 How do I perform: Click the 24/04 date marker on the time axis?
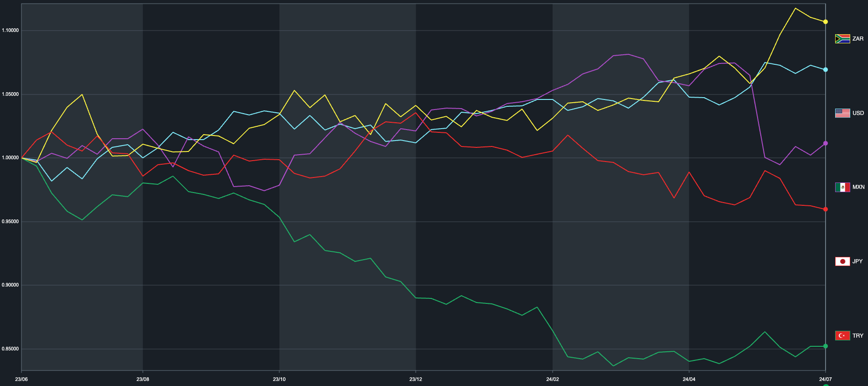pos(689,379)
